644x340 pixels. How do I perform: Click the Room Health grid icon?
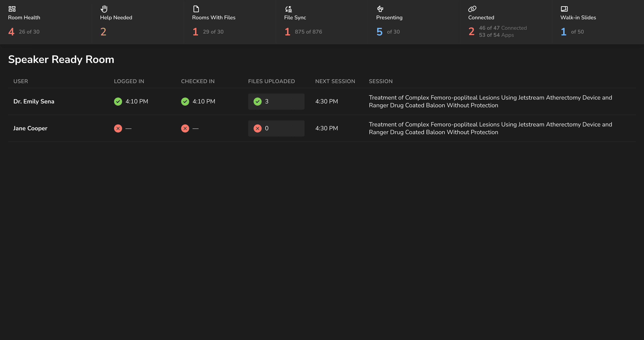pos(12,9)
